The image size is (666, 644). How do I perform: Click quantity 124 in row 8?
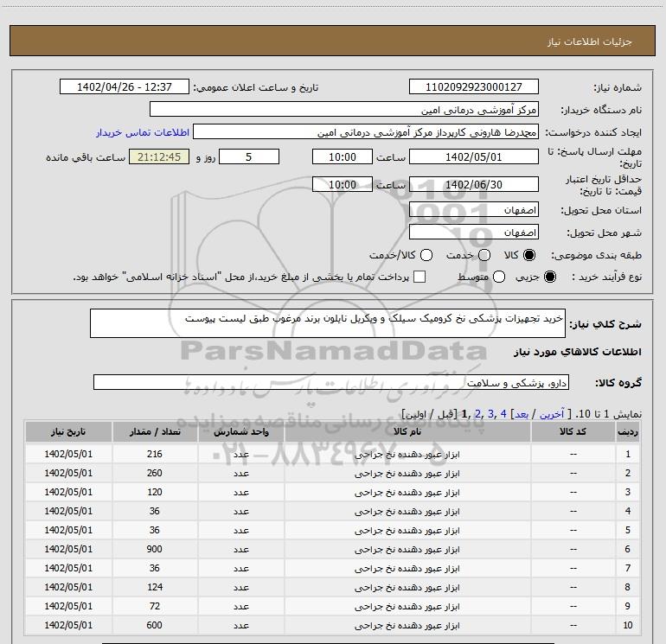[x=155, y=587]
